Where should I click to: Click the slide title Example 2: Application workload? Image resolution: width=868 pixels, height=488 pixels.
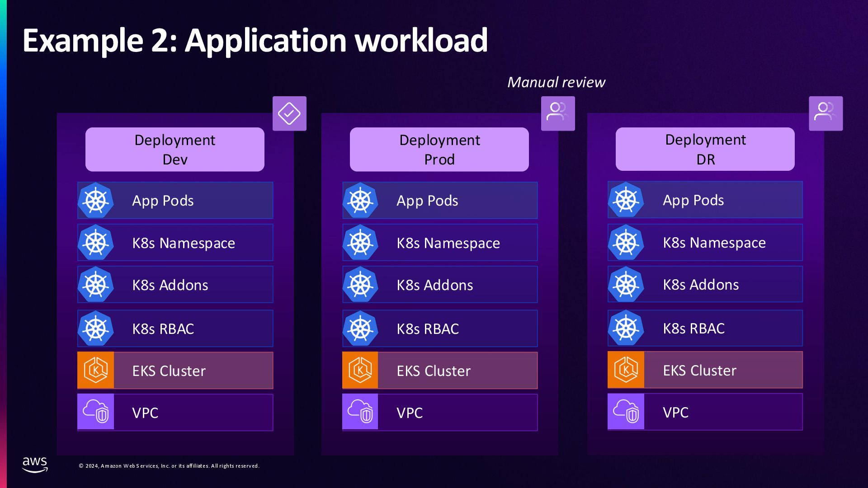255,41
